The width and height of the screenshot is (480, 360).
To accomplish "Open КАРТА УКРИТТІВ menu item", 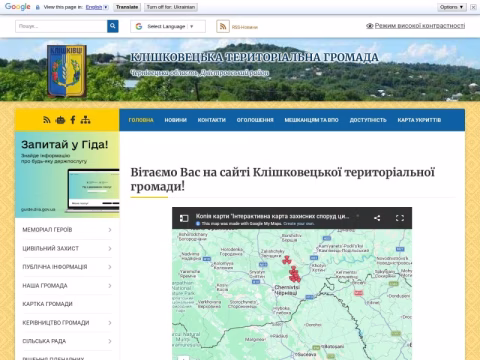I will (419, 120).
